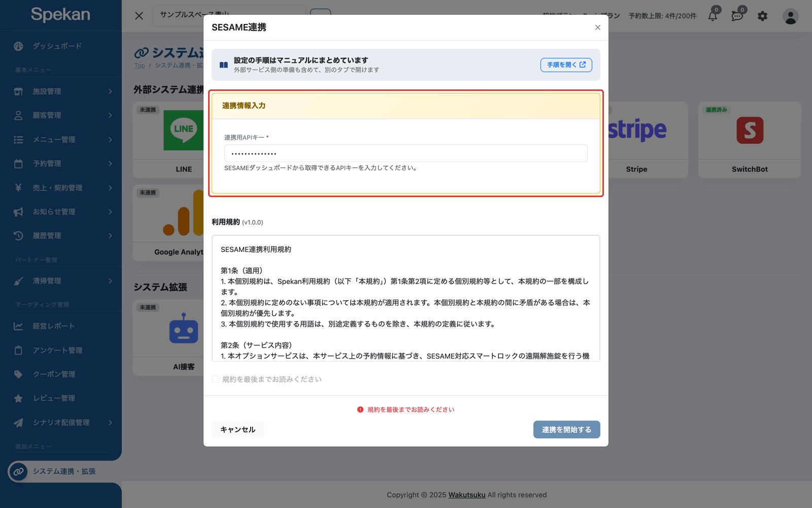The height and width of the screenshot is (508, 812).
Task: Click the 履歴管理 history clock icon
Action: 18,236
